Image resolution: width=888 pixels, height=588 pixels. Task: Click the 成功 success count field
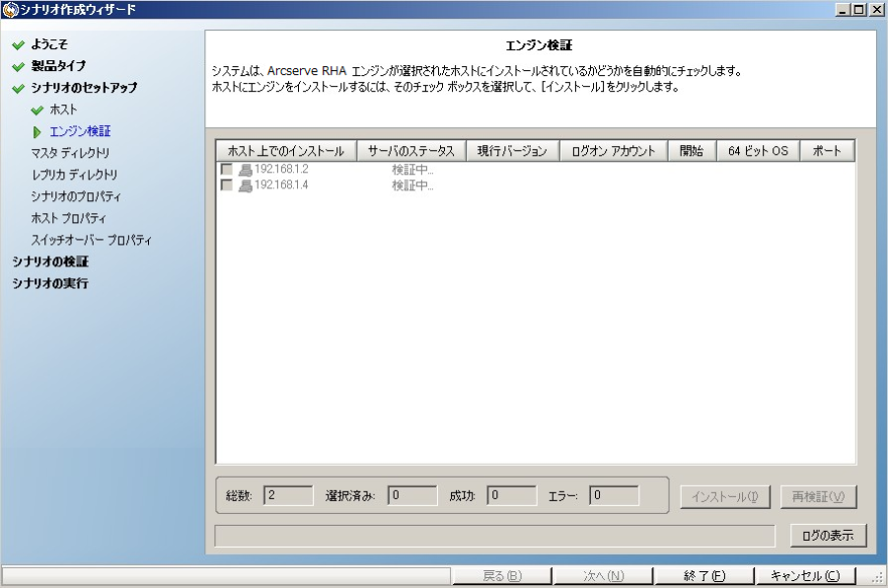[x=512, y=495]
